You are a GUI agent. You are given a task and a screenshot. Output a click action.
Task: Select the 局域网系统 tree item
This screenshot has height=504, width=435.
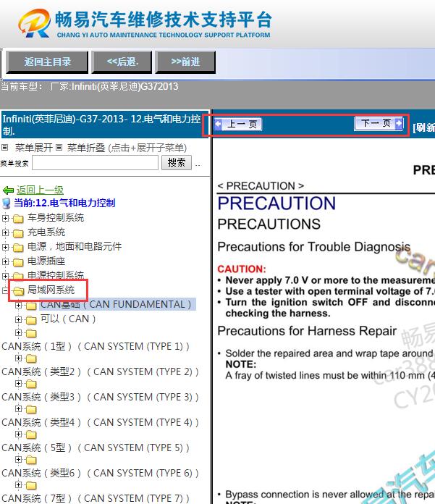(x=51, y=290)
